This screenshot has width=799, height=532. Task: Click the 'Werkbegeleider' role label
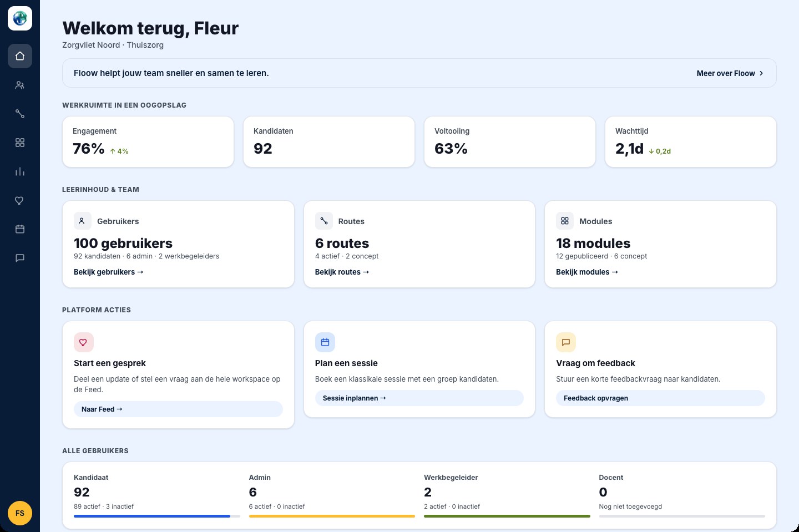point(451,478)
